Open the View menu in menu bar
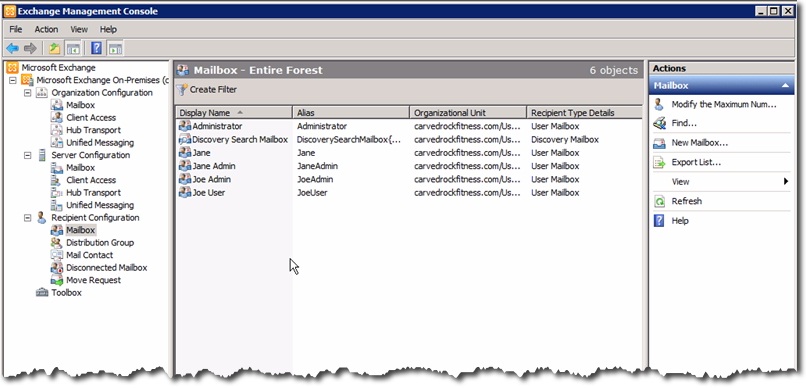This screenshot has height=388, width=807. tap(79, 29)
